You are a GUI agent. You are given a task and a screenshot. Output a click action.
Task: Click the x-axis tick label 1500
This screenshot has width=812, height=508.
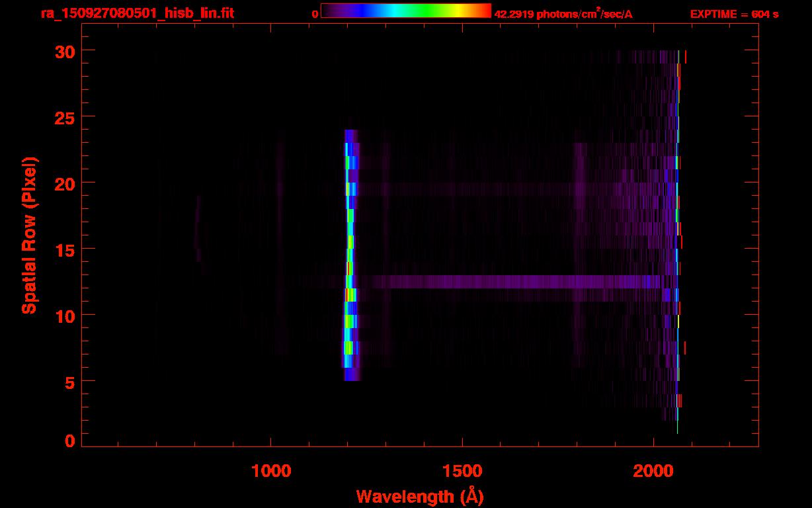462,471
